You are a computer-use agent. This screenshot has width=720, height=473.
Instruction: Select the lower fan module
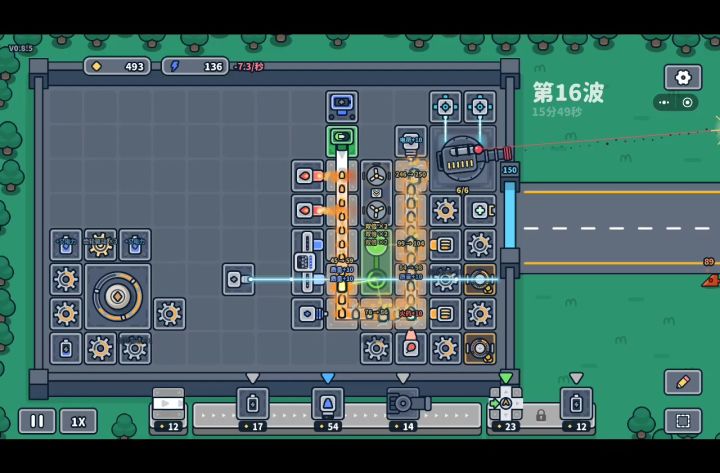pyautogui.click(x=376, y=210)
